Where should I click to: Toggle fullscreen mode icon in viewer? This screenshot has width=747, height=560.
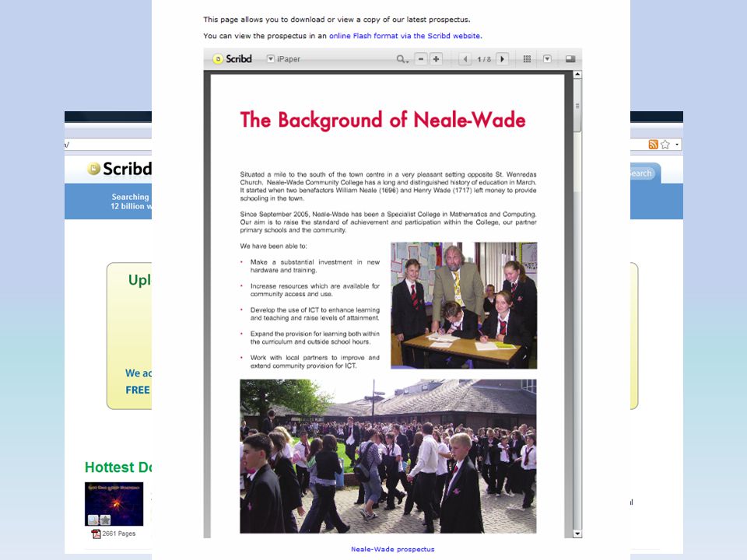(x=570, y=59)
